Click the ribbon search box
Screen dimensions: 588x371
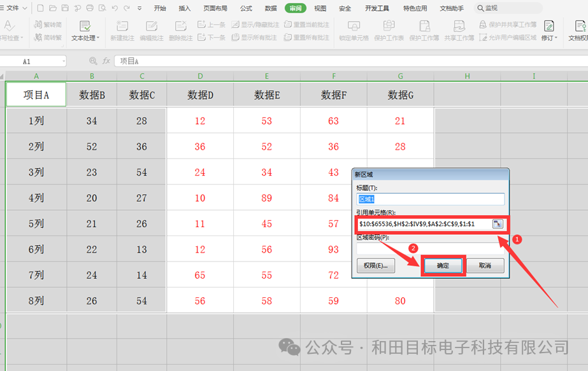point(508,8)
